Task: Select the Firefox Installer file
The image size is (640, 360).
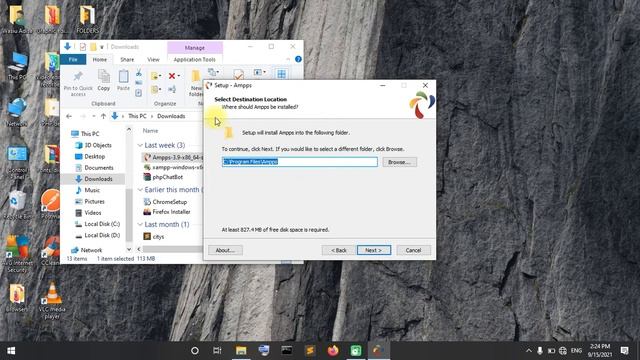Action: click(x=167, y=212)
